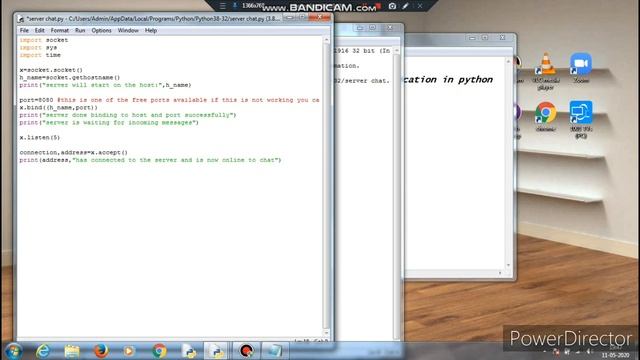Open the Run menu
This screenshot has width=640, height=360.
[x=80, y=31]
